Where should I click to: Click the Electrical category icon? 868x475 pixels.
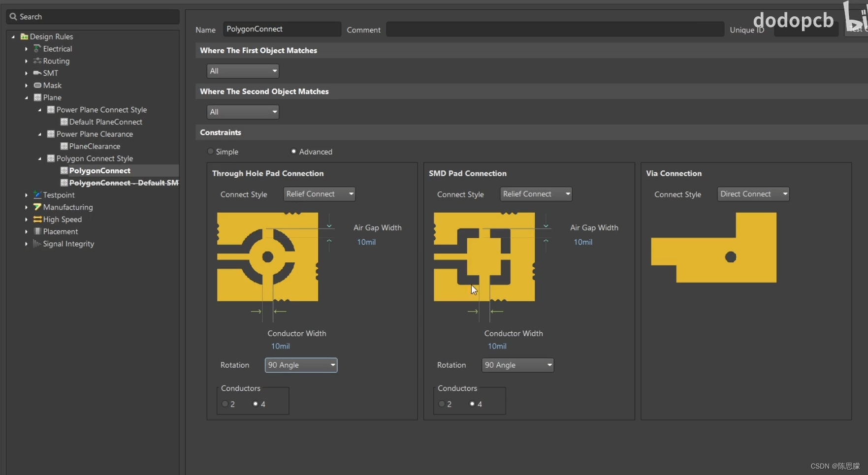[x=37, y=49]
